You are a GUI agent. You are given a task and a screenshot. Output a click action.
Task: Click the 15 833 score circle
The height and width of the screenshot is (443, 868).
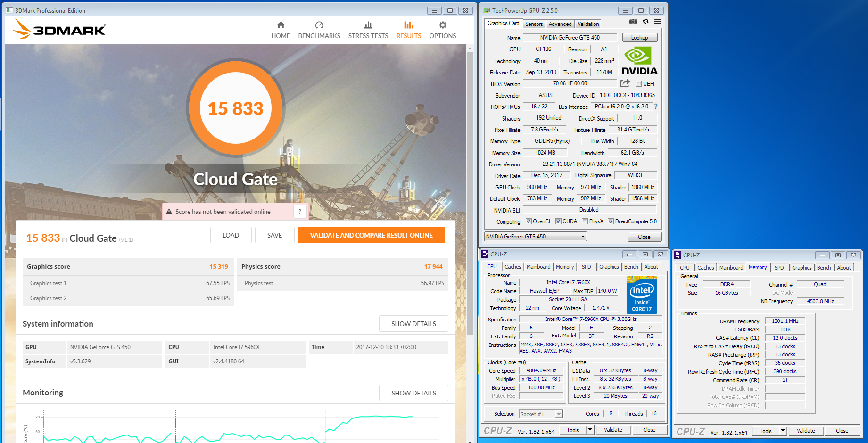(236, 108)
